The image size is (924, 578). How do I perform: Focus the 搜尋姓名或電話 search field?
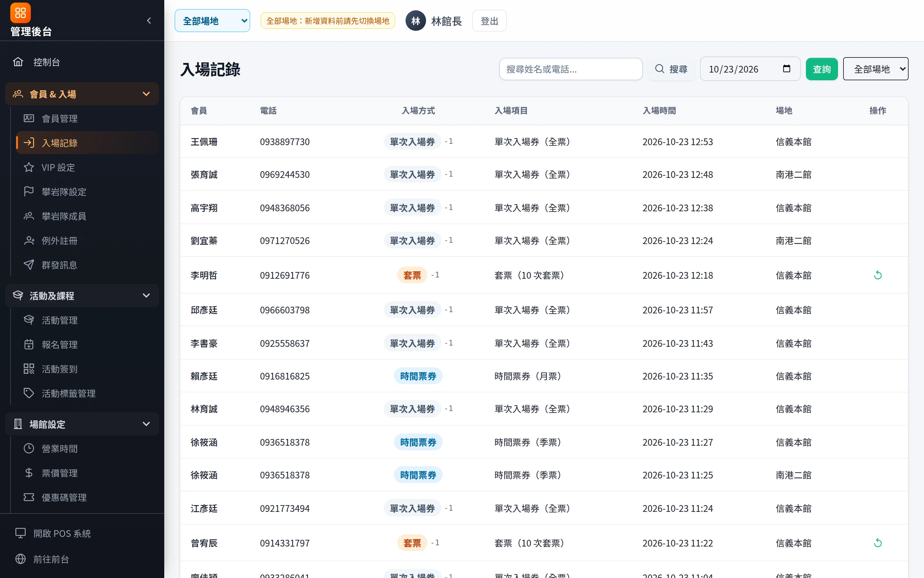click(571, 69)
